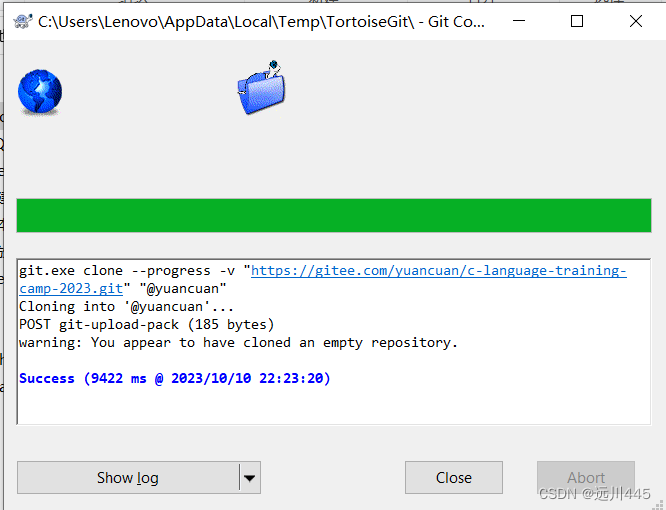This screenshot has height=510, width=666.
Task: Click the blue globe remote icon
Action: tap(40, 92)
